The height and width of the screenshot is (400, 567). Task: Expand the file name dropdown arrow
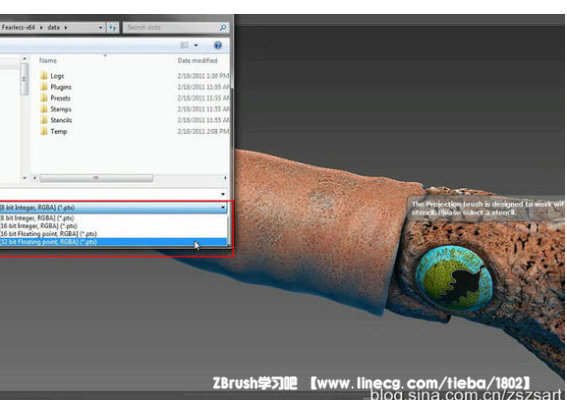click(x=223, y=194)
